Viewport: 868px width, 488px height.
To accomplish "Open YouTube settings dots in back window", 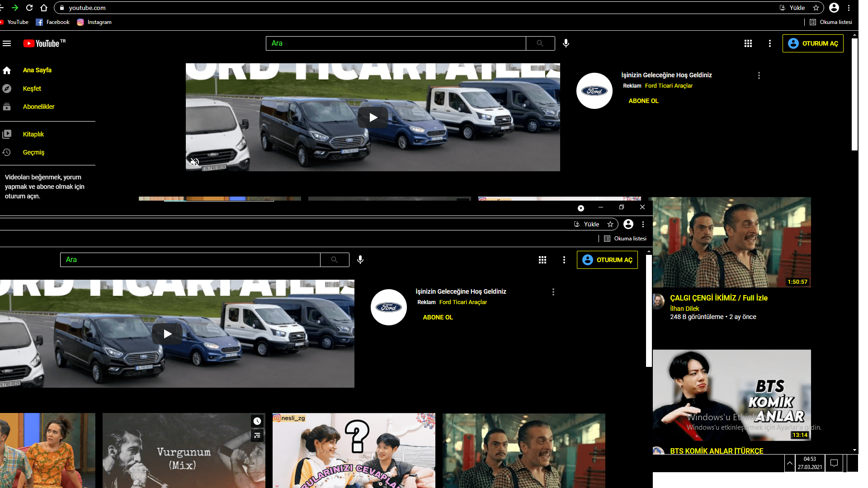I will tap(770, 43).
